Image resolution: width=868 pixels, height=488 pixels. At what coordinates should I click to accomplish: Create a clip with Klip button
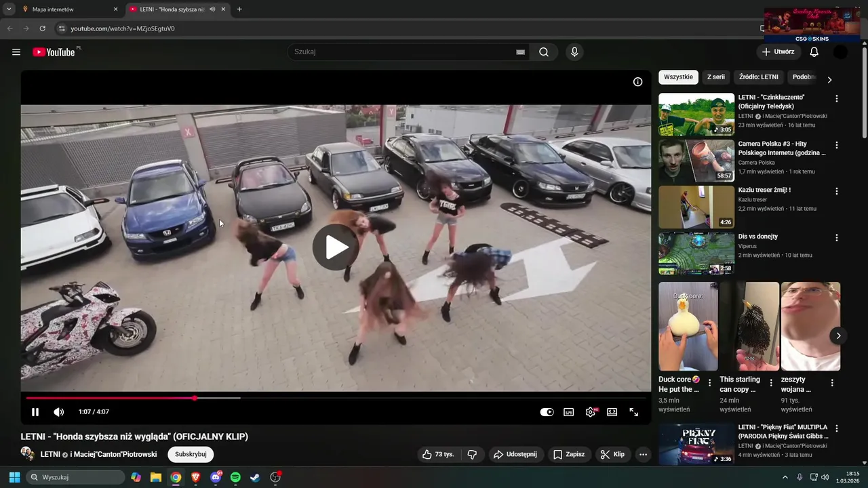[612, 454]
